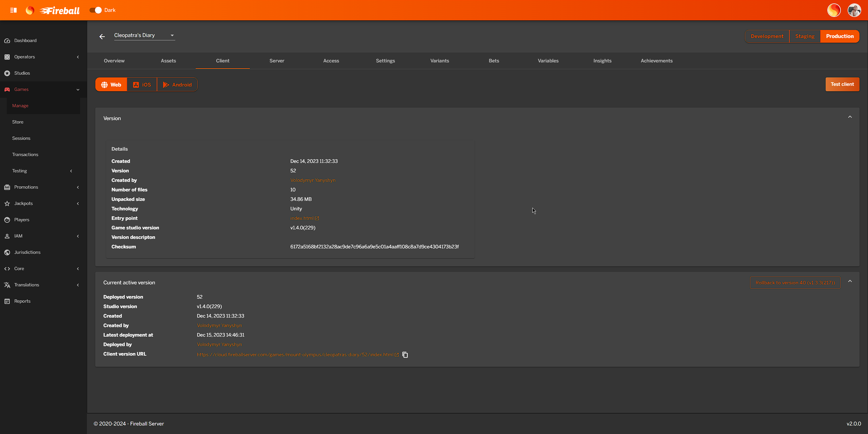
Task: Open the Achievements tab
Action: [656, 60]
